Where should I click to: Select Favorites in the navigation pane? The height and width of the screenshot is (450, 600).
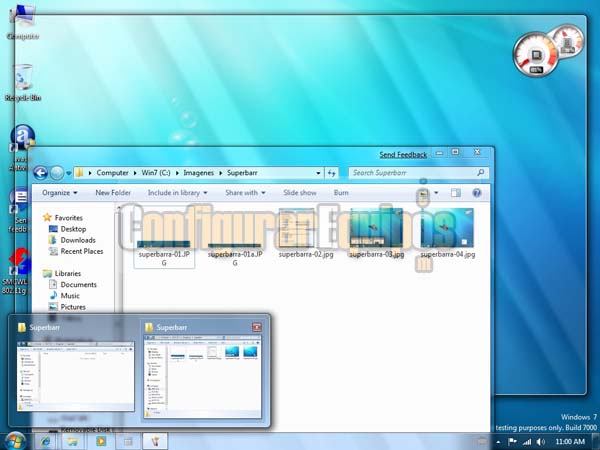click(x=63, y=218)
